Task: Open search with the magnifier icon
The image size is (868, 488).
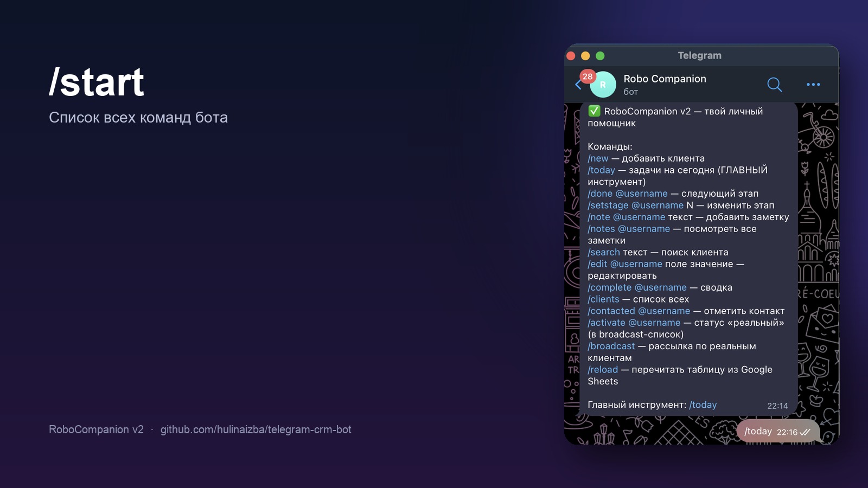Action: (774, 85)
